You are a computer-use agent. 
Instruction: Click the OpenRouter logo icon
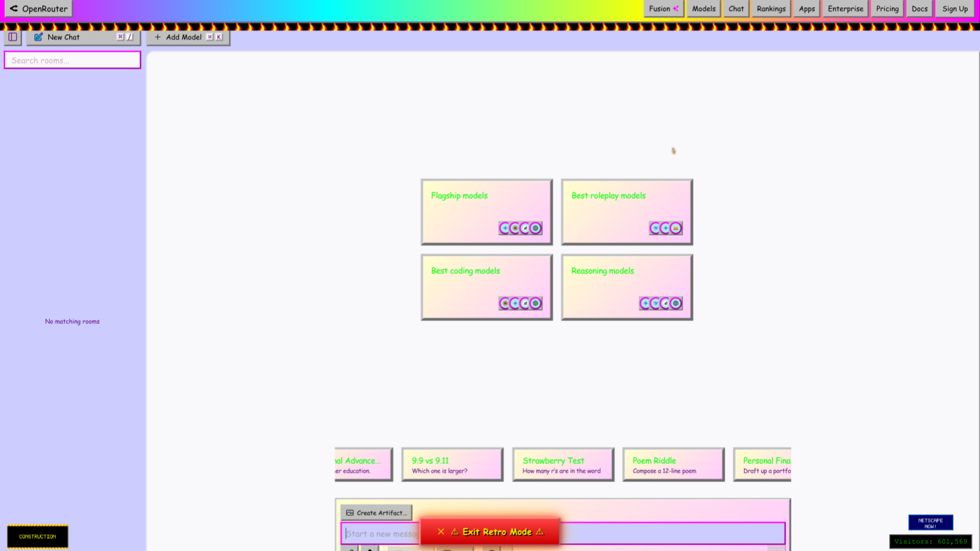(13, 9)
